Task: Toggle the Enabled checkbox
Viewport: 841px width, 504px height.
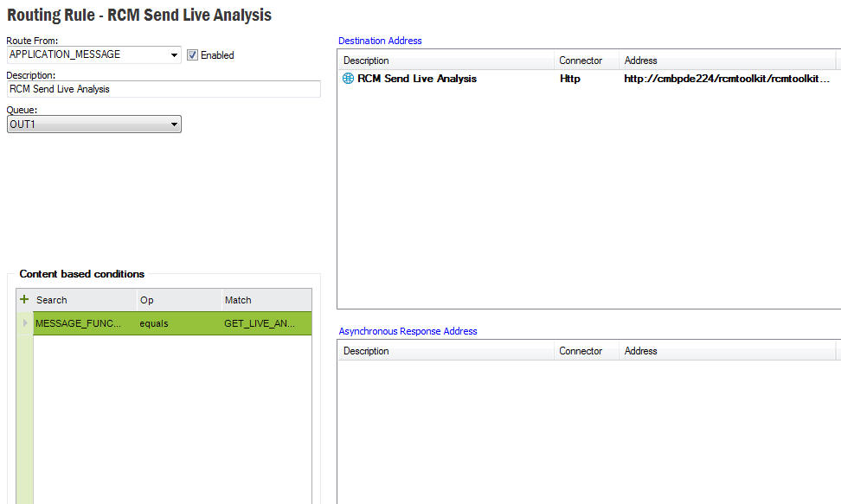Action: [192, 54]
